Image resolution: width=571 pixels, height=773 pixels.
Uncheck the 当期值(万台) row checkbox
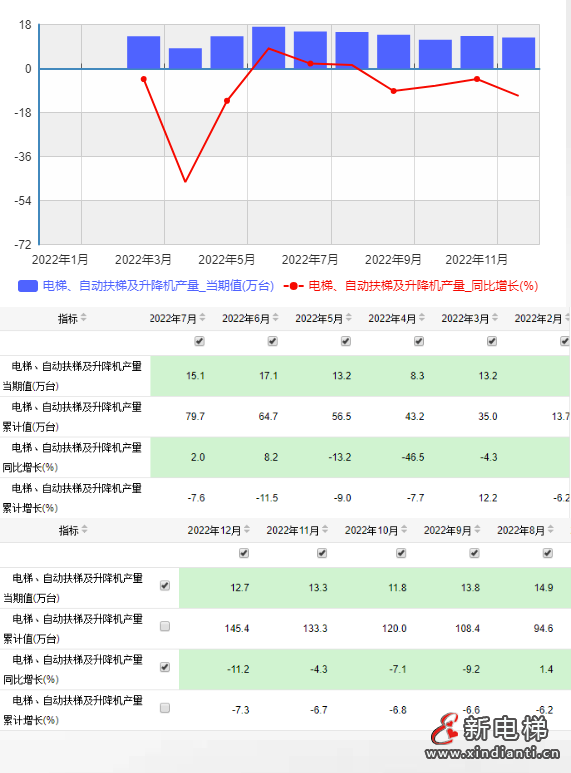pyautogui.click(x=165, y=586)
